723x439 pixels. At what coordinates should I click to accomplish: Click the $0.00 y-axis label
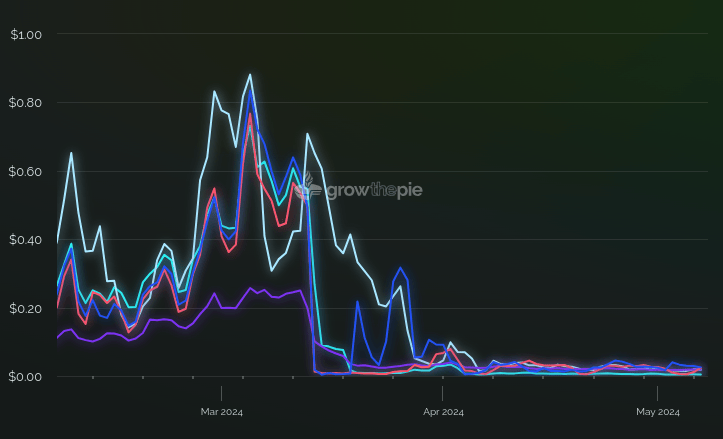click(25, 377)
